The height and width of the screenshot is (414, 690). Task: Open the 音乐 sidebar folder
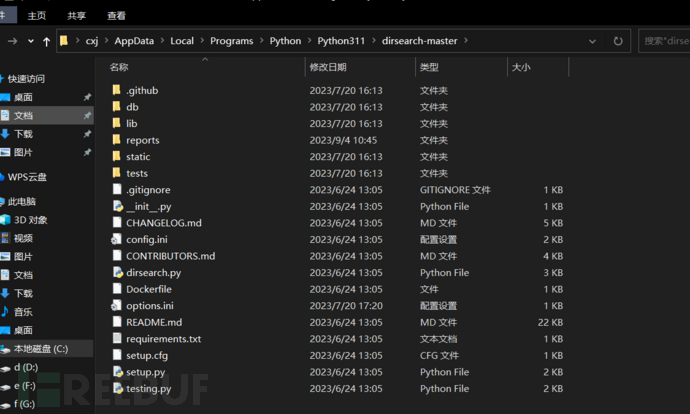(x=23, y=312)
